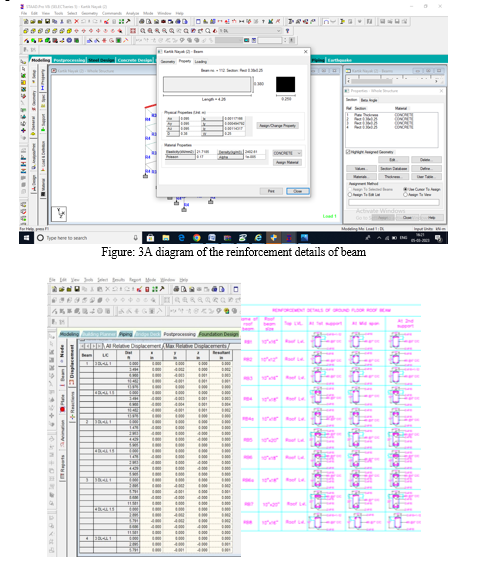Click the first magnifier zoom icon in top window
Viewport: 502px width, 570px height.
[x=143, y=31]
